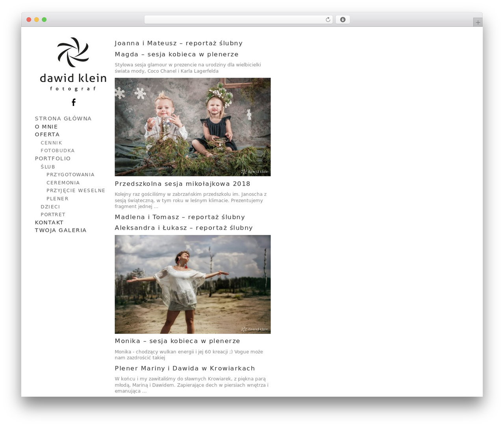Minimize the browser window
Viewport: 504px width, 427px height.
(37, 20)
